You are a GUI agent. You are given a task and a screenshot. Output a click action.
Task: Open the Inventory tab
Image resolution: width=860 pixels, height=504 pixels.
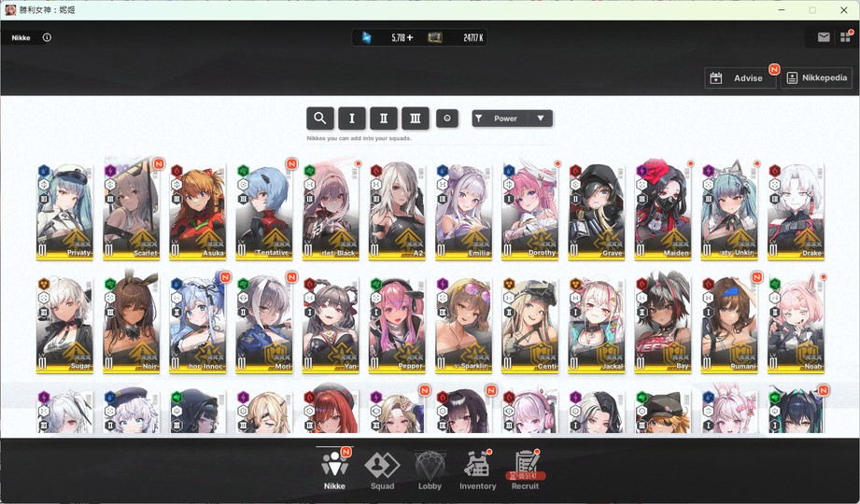478,469
